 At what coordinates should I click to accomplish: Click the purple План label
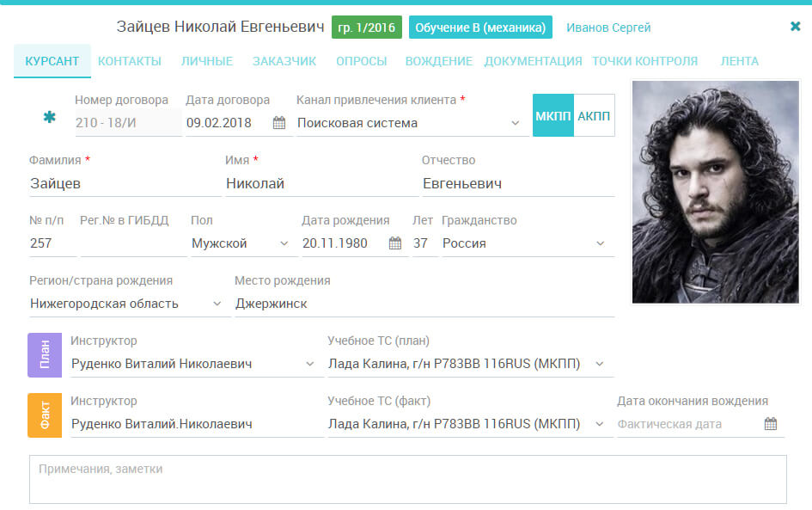[x=45, y=355]
